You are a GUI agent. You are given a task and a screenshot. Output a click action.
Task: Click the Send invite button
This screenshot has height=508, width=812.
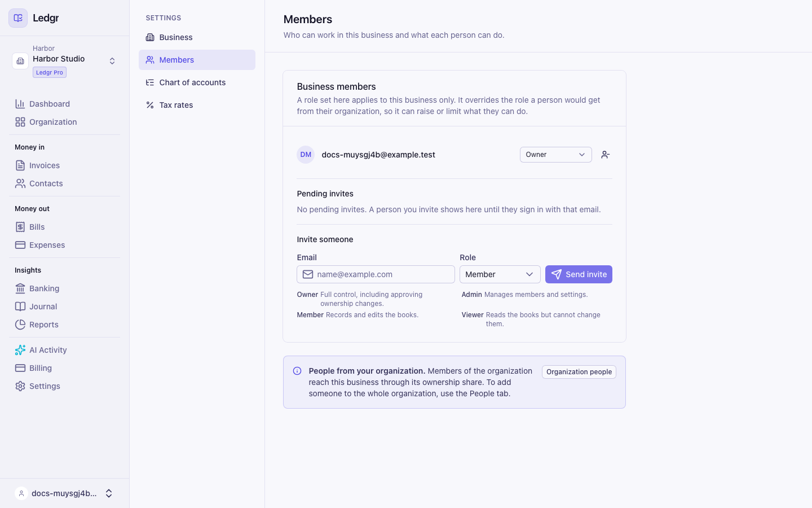(x=579, y=274)
